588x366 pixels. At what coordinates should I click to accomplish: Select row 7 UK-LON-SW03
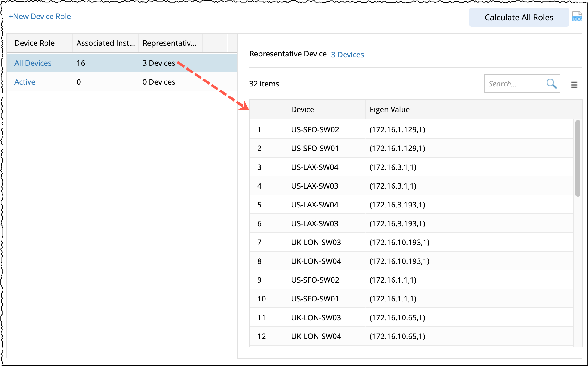point(316,243)
